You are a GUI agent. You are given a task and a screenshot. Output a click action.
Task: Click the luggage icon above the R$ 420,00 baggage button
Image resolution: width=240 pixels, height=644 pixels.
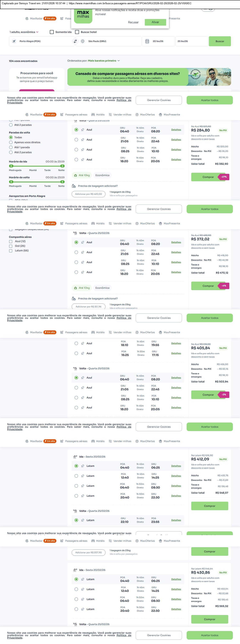(74, 186)
